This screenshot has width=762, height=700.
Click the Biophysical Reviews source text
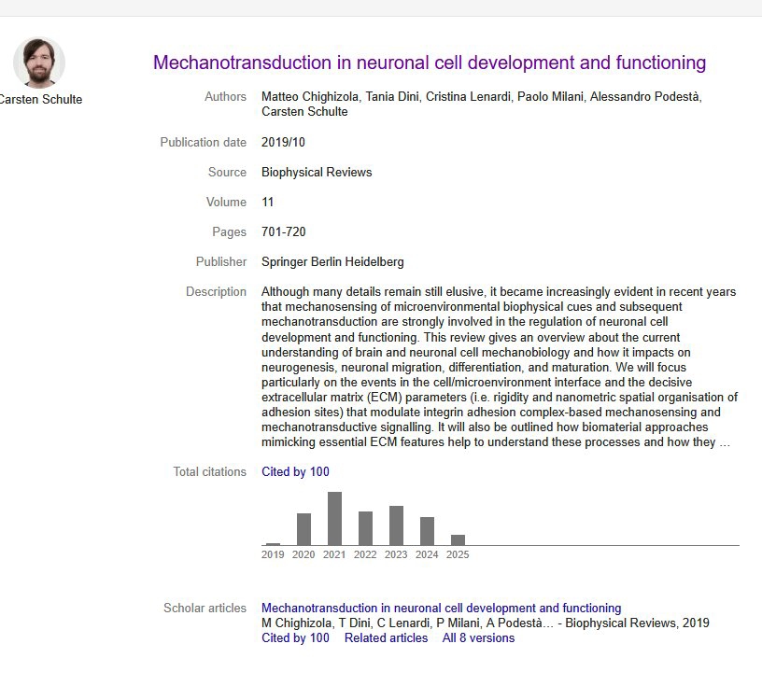click(x=317, y=173)
